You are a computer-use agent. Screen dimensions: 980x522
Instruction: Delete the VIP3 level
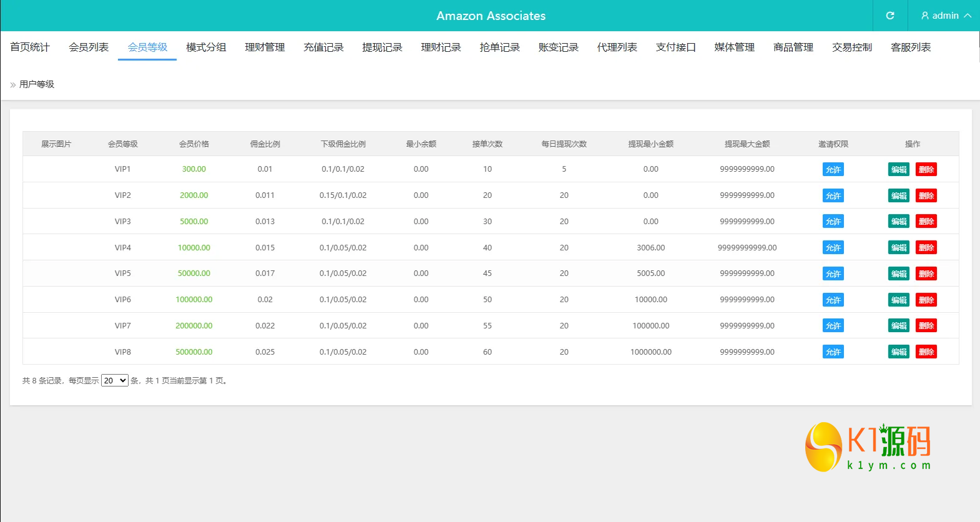[926, 222]
